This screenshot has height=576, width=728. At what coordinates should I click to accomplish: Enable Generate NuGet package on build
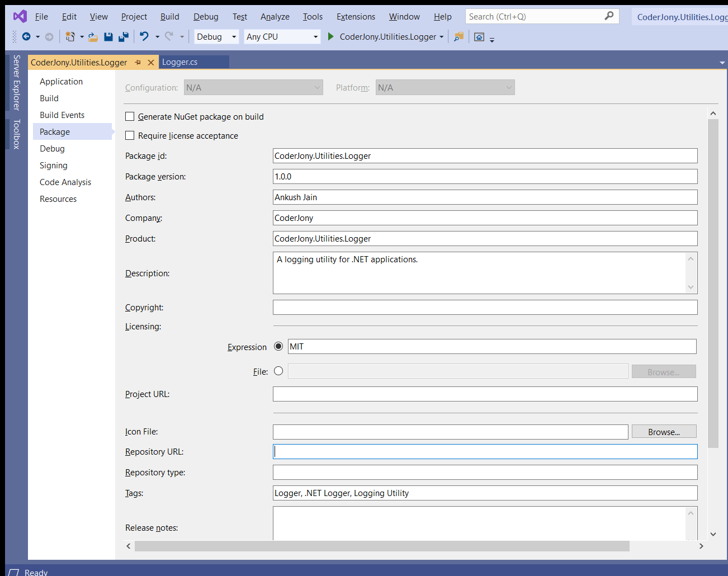coord(130,116)
